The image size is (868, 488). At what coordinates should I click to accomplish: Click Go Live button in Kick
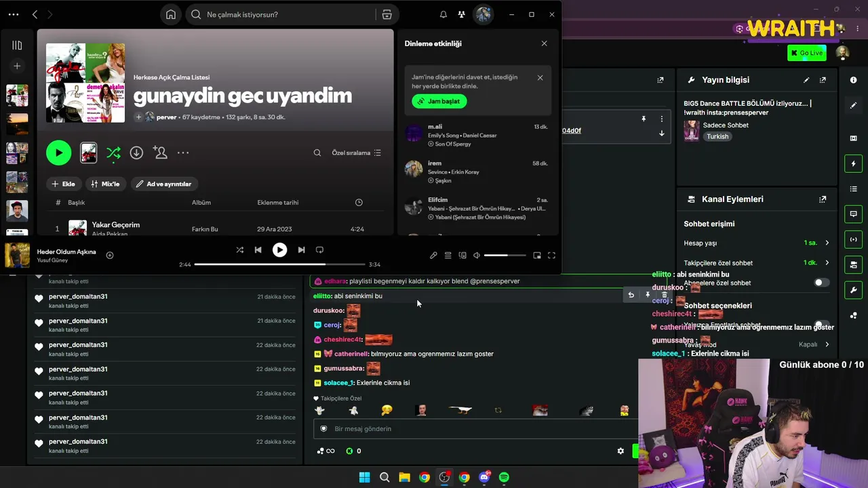[806, 53]
